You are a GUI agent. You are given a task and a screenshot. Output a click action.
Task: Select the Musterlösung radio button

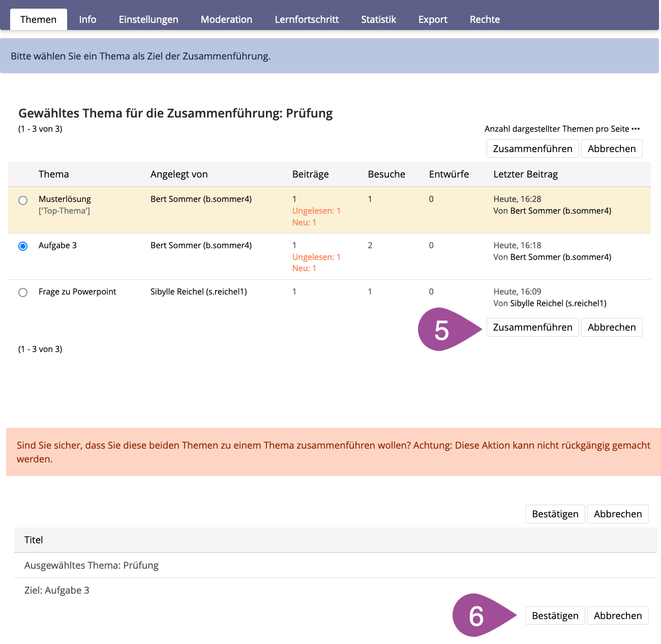pyautogui.click(x=23, y=200)
